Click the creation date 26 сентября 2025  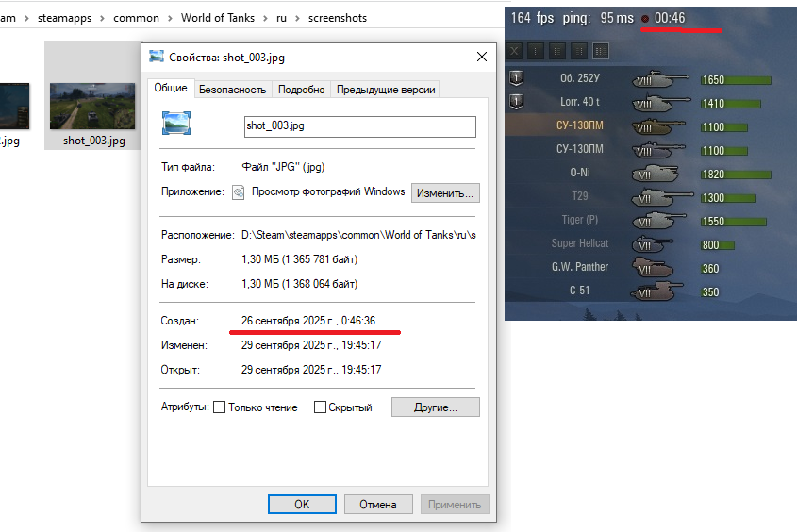coord(308,321)
